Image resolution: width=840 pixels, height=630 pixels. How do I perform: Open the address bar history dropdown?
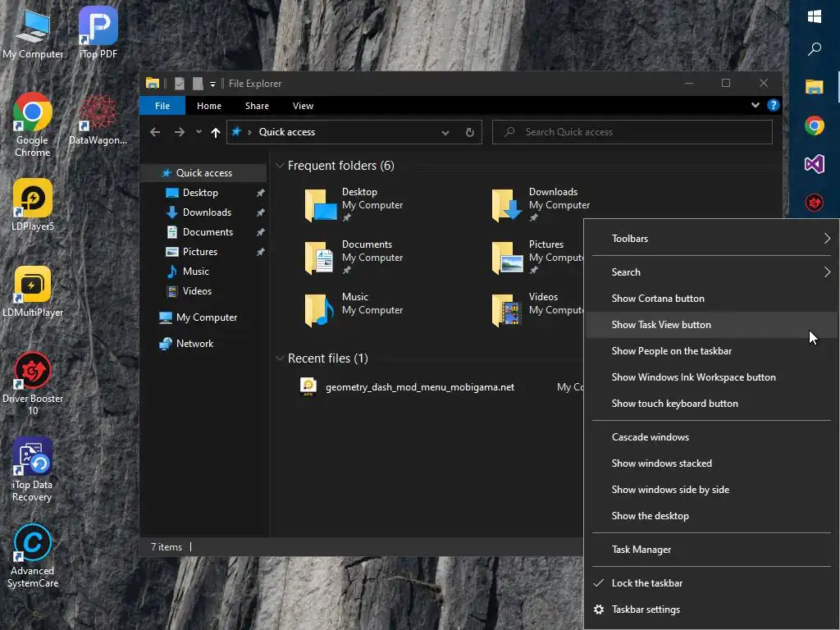tap(445, 132)
